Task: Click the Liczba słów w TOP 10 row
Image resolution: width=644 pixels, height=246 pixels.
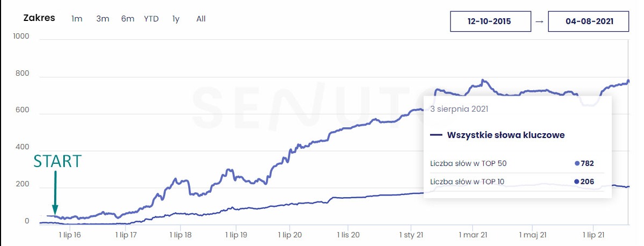Action: tap(468, 182)
